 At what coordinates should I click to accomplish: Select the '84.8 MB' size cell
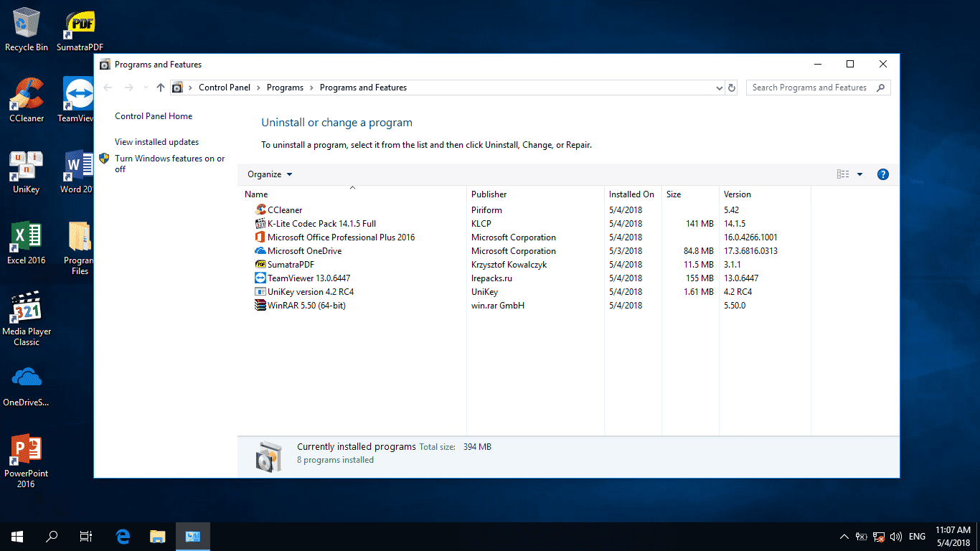click(698, 251)
